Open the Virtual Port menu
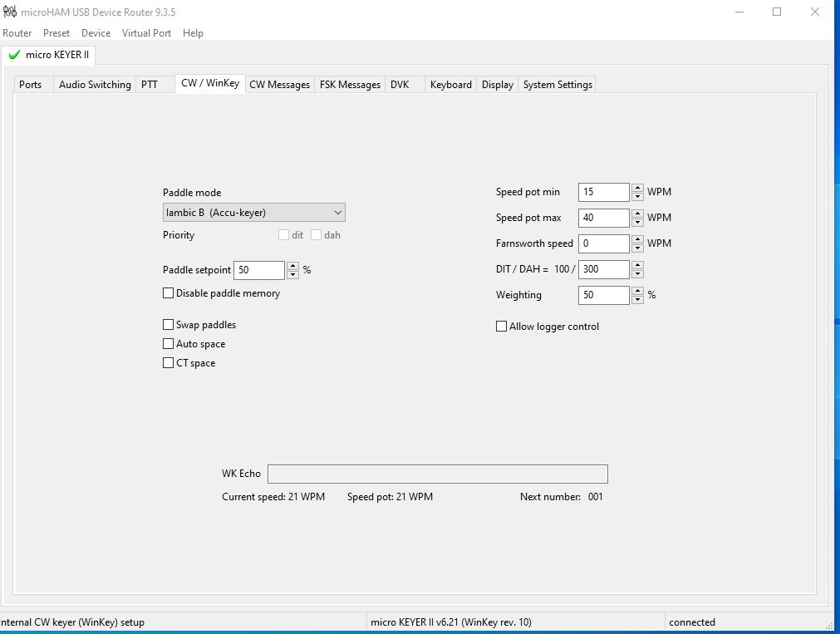The height and width of the screenshot is (634, 840). (146, 33)
